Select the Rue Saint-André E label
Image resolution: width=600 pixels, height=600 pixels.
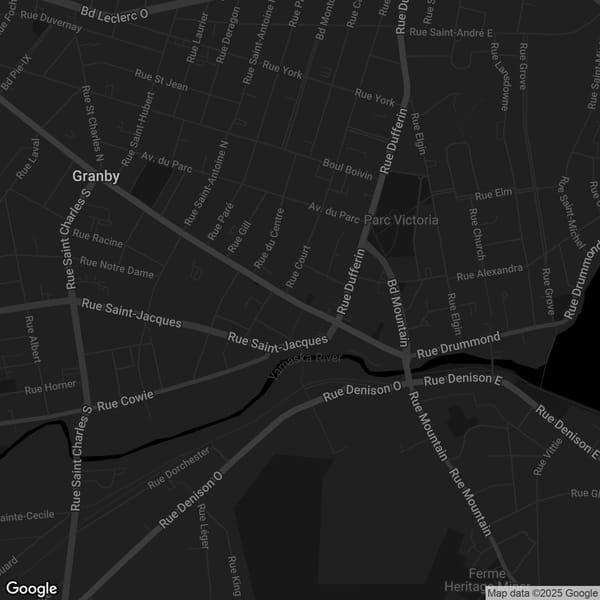(462, 33)
